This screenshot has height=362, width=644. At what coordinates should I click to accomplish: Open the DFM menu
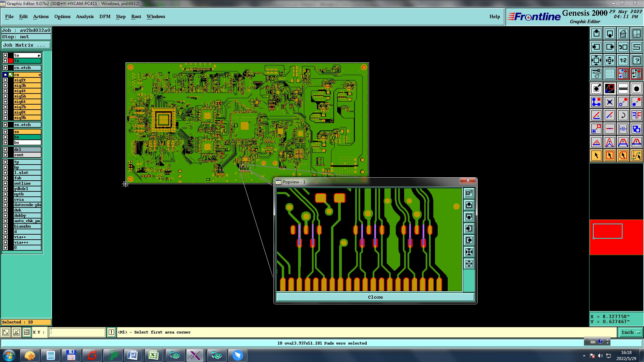[105, 16]
